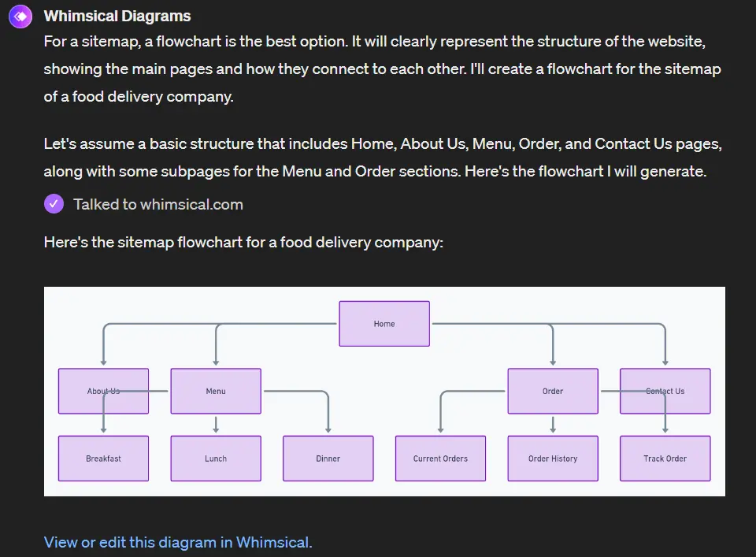Select the Menu node in the sitemap
Screen dimensions: 756x557
pyautogui.click(x=216, y=391)
